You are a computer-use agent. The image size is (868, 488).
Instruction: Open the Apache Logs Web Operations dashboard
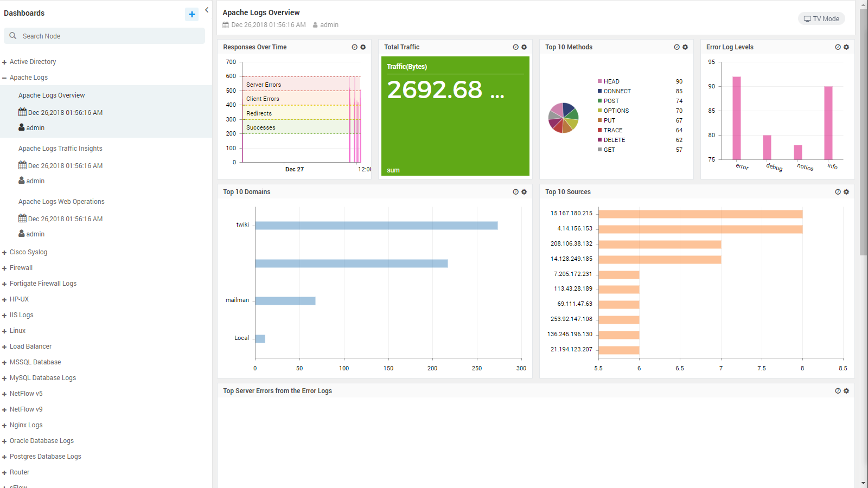[61, 202]
